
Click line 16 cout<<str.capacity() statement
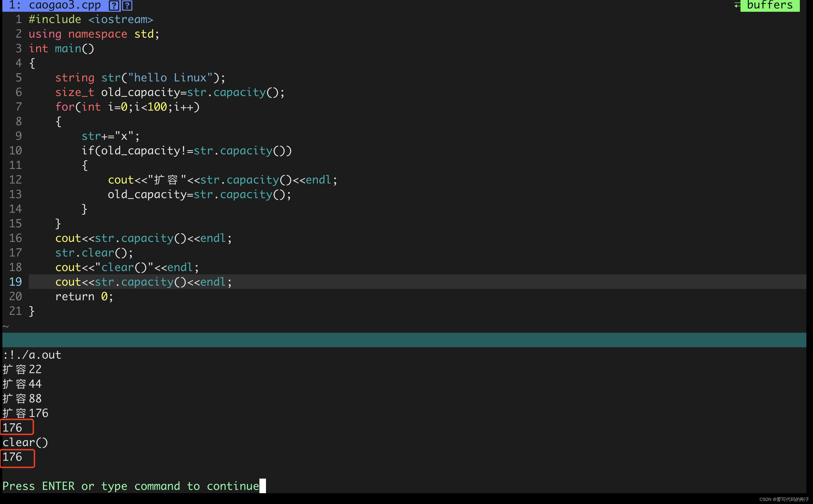(143, 238)
